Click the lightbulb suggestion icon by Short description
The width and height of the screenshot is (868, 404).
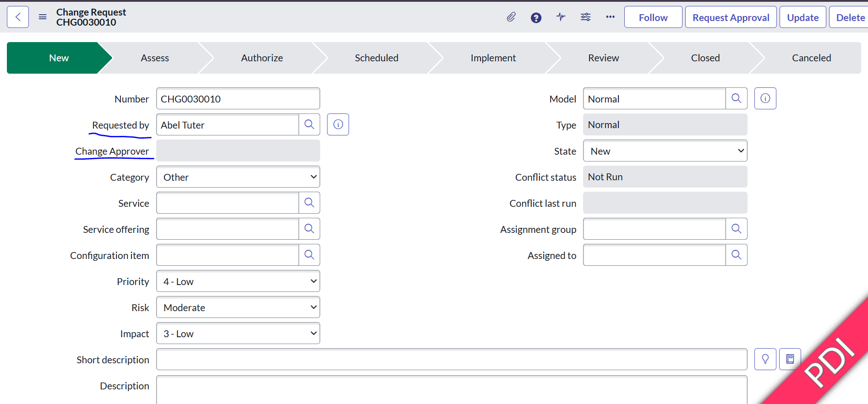click(x=765, y=359)
